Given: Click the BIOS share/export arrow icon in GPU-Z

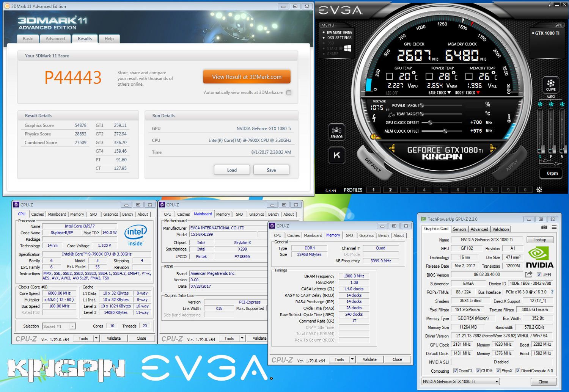Looking at the screenshot, I should click(528, 274).
